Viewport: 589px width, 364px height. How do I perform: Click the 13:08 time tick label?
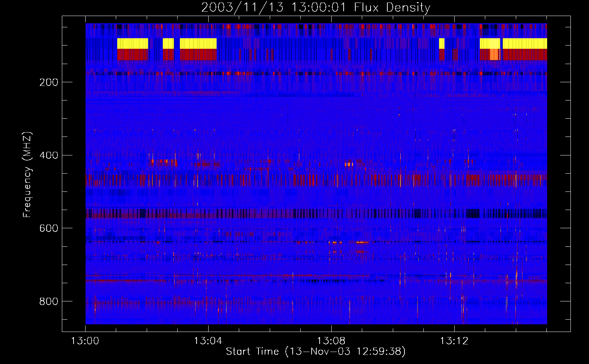pos(331,341)
